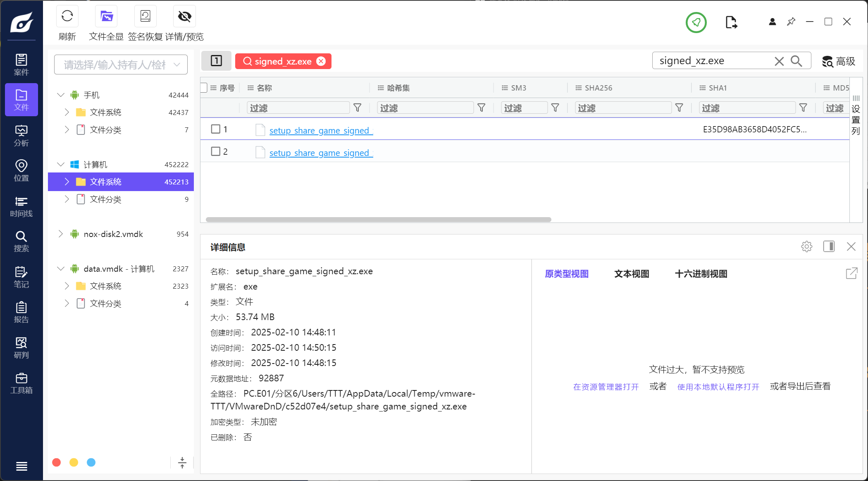Screen dimensions: 868x481
Task: Click the details panel settings gear
Action: coord(806,247)
